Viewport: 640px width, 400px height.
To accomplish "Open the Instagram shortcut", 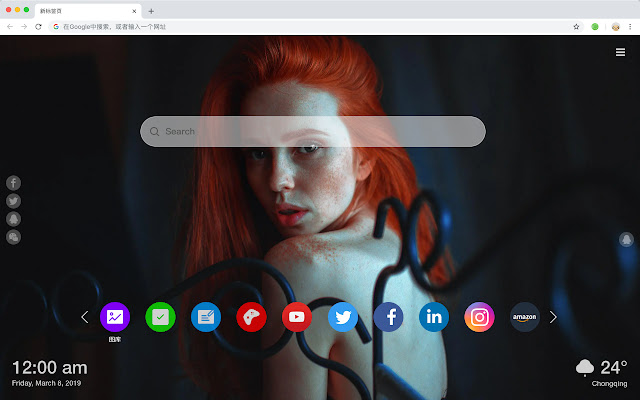I will pyautogui.click(x=479, y=317).
